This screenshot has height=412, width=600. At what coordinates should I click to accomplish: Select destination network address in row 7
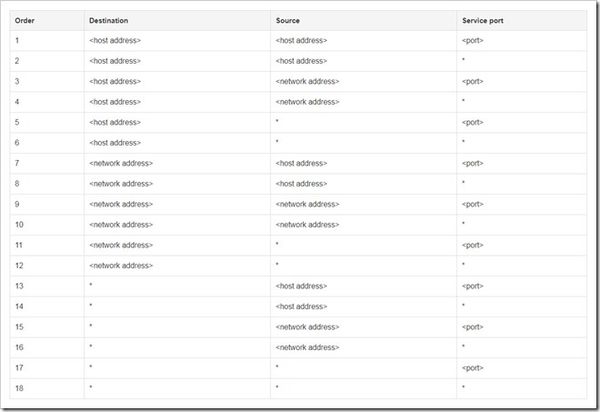pyautogui.click(x=121, y=163)
